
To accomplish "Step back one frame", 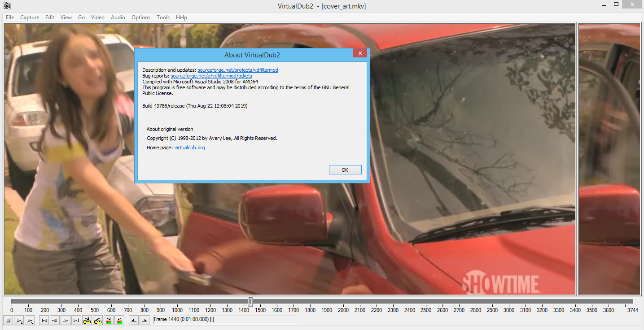I will pyautogui.click(x=55, y=320).
